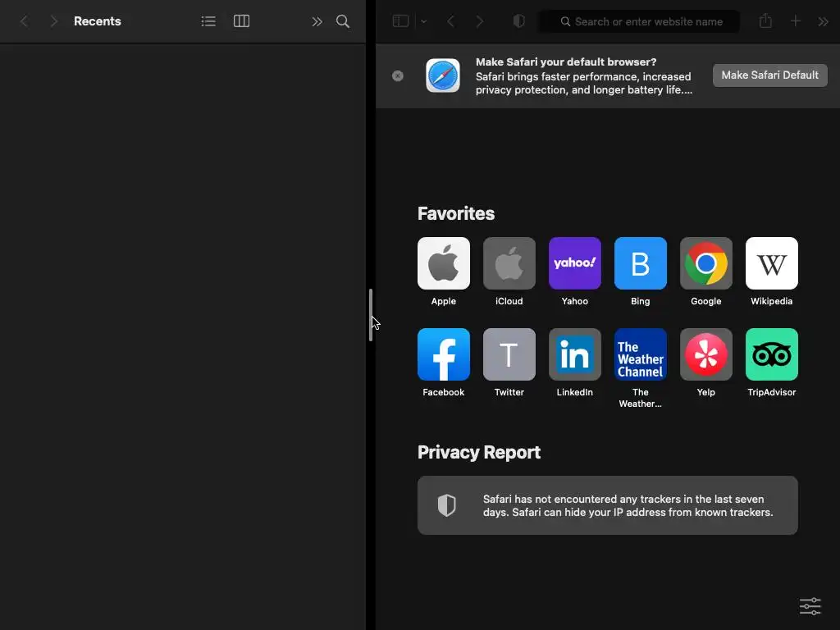Screen dimensions: 840x630
Task: Switch Finder to list view
Action: (208, 21)
